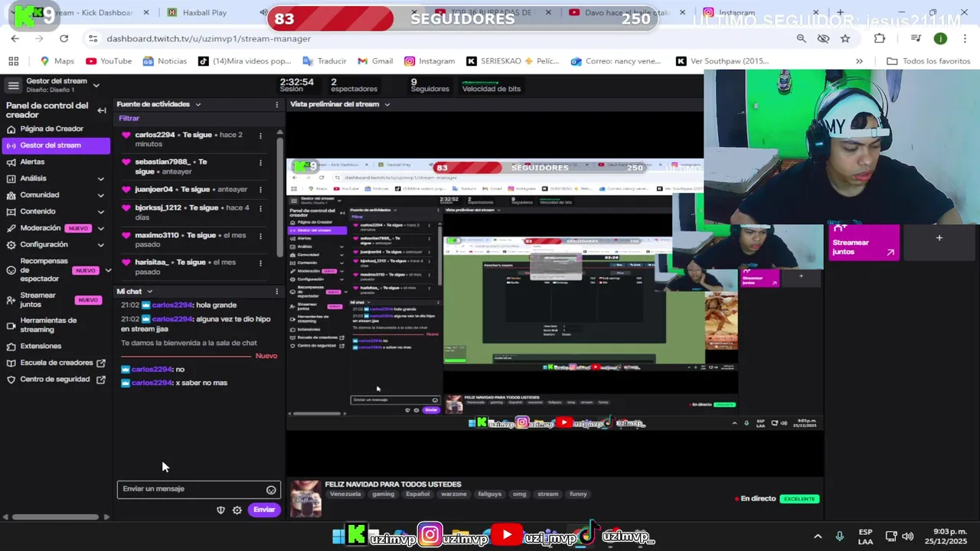
Task: Open Página de Creador
Action: coord(51,129)
